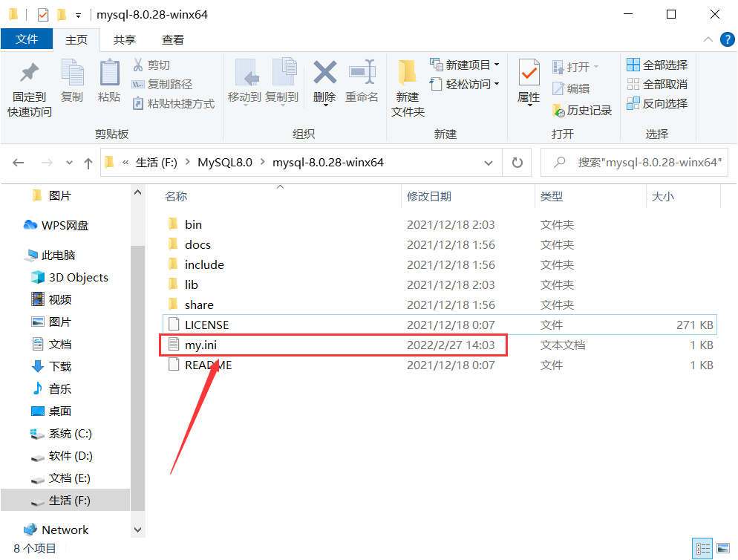Screen dimensions: 738x560
Task: Open recent locations dropdown arrow
Action: 69,163
